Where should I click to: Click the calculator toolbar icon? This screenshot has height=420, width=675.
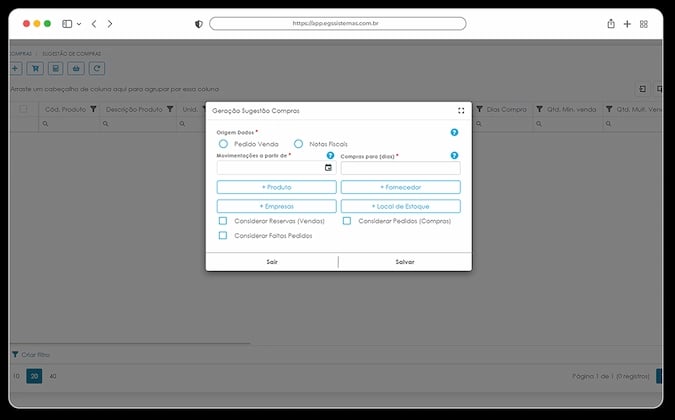click(56, 68)
